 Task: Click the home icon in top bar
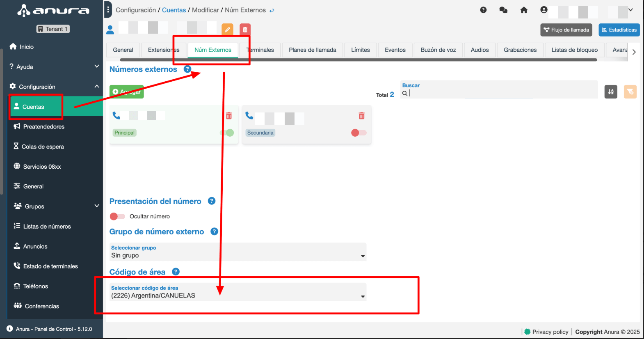pos(524,10)
